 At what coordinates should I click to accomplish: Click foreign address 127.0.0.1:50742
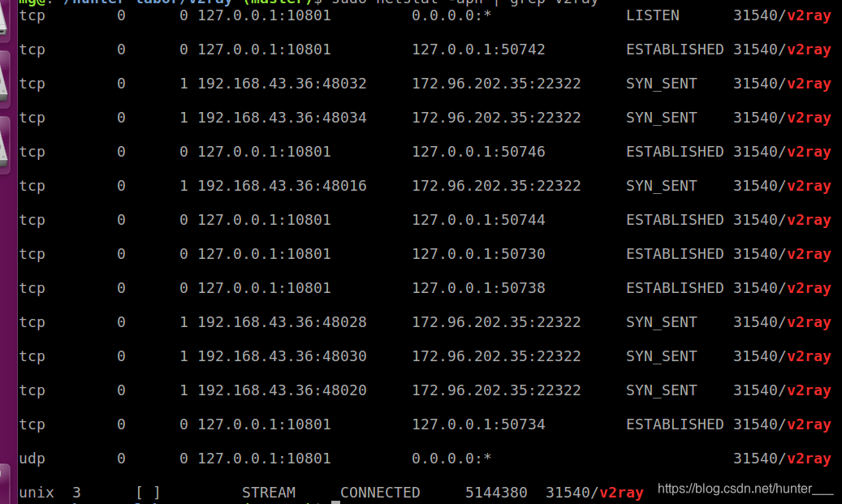pyautogui.click(x=478, y=50)
